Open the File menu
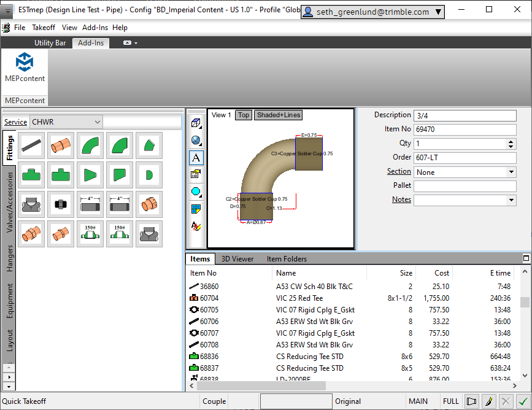 pos(20,28)
